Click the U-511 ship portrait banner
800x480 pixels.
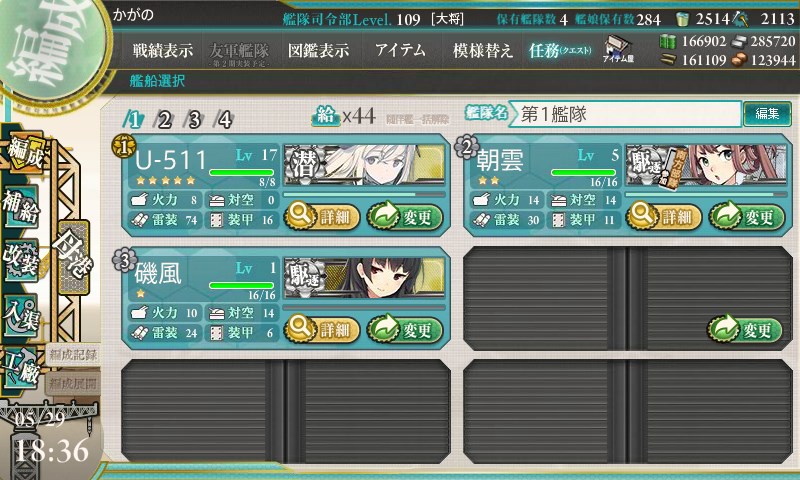pos(364,165)
